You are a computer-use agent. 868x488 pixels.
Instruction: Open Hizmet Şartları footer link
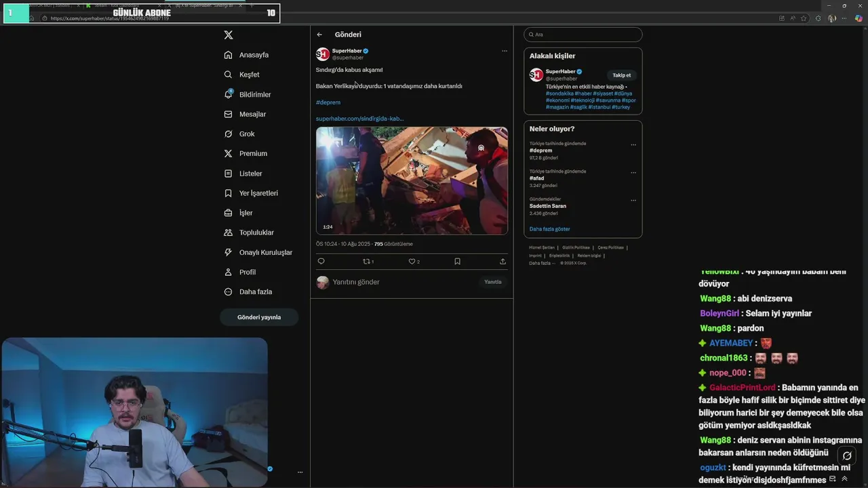tap(542, 247)
